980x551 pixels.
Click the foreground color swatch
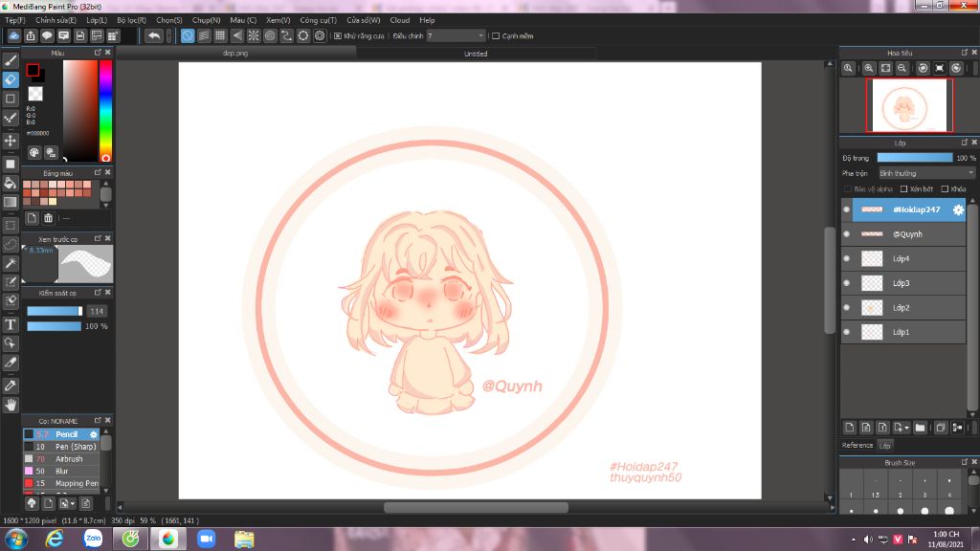pyautogui.click(x=33, y=70)
